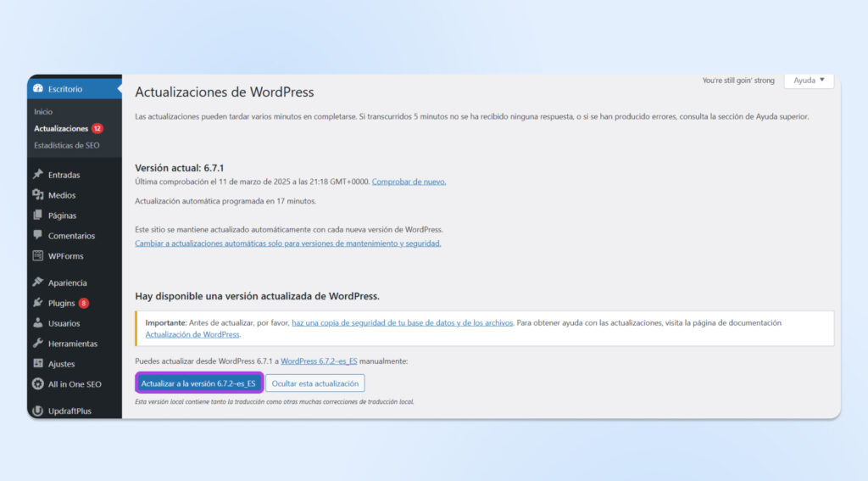Click the Ajustes settings icon
The height and width of the screenshot is (481, 868).
[x=37, y=364]
